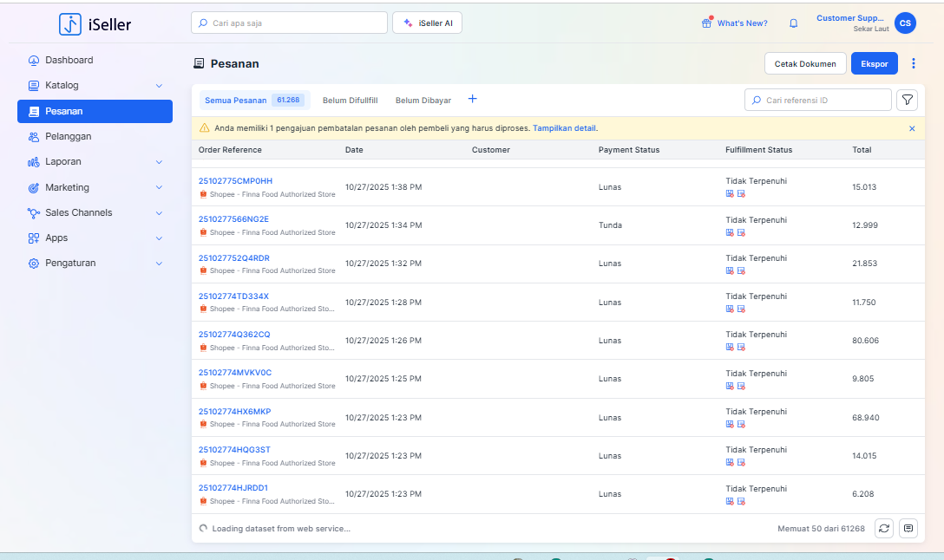The image size is (944, 560).
Task: Switch to the Belum Difulfill tab
Action: [x=350, y=101]
